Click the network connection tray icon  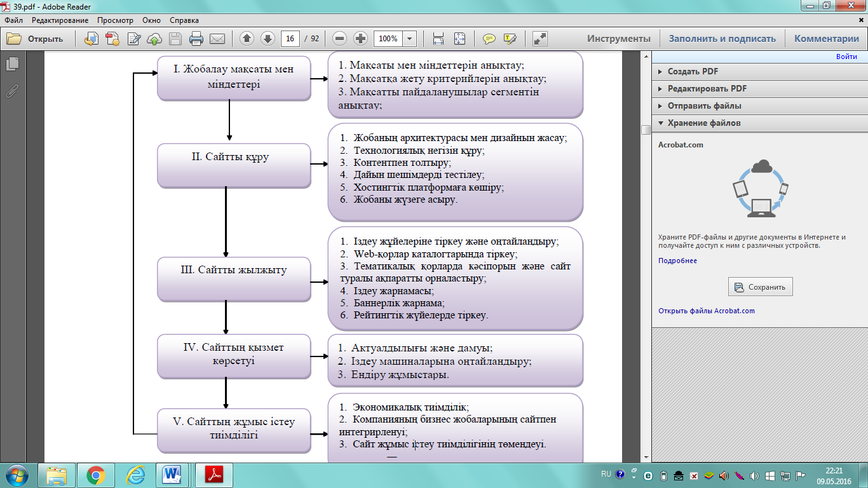pyautogui.click(x=785, y=475)
